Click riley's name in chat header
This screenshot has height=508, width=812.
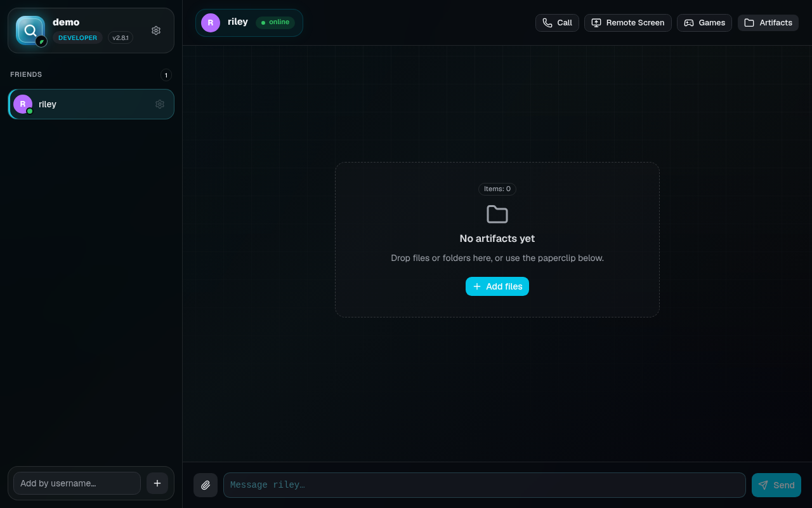238,22
